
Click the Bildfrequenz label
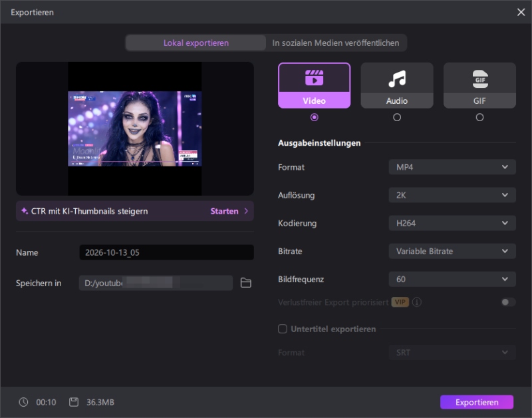click(301, 279)
